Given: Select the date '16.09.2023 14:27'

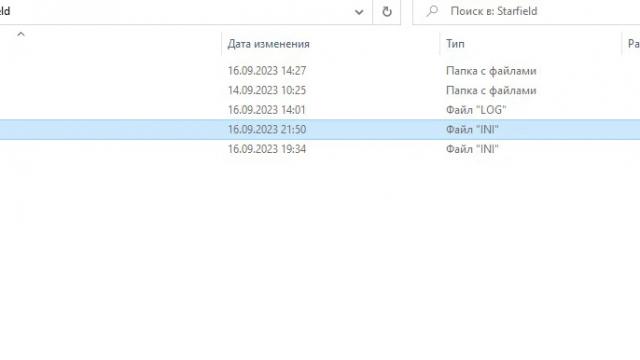Looking at the screenshot, I should tap(267, 71).
